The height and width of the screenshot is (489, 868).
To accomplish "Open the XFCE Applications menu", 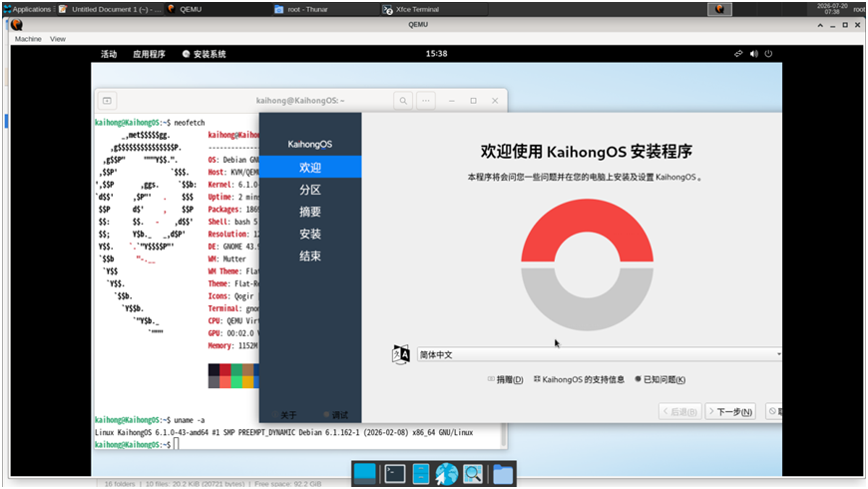I will click(x=27, y=9).
